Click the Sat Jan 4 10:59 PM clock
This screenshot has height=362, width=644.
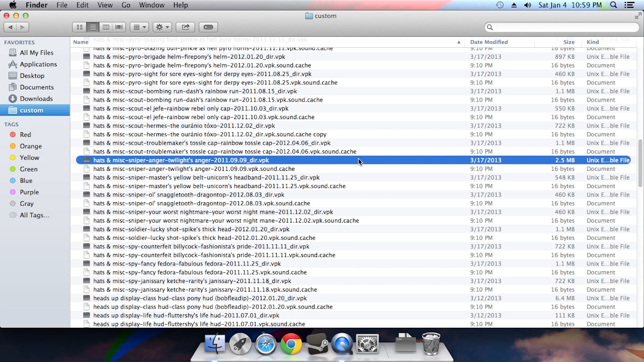click(570, 5)
